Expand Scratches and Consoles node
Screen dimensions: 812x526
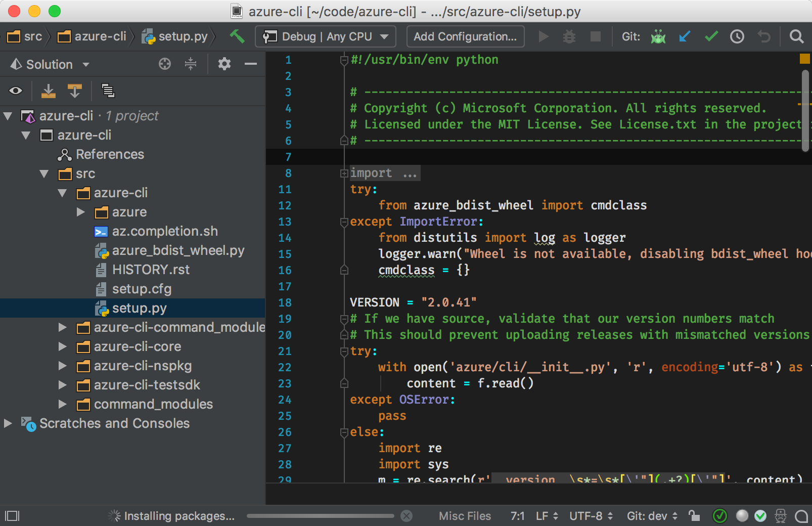tap(8, 423)
